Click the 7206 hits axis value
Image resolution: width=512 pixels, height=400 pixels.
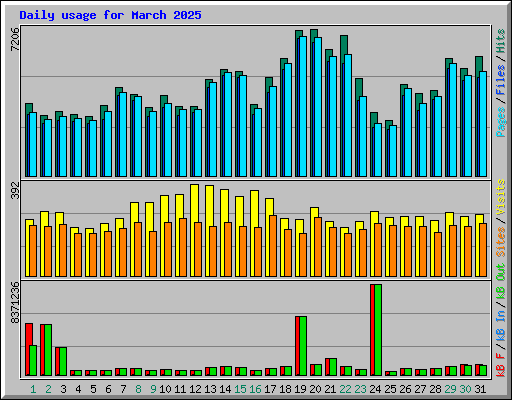pos(15,39)
